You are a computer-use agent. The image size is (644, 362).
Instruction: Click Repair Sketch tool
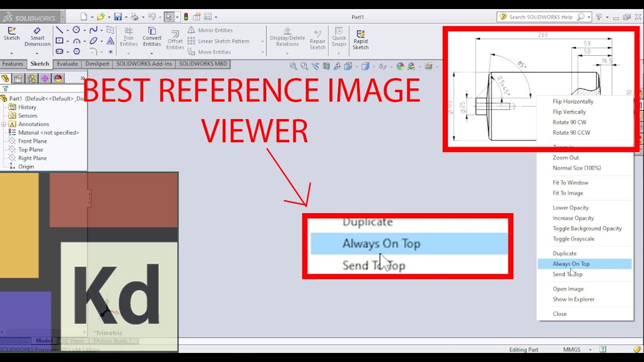317,40
